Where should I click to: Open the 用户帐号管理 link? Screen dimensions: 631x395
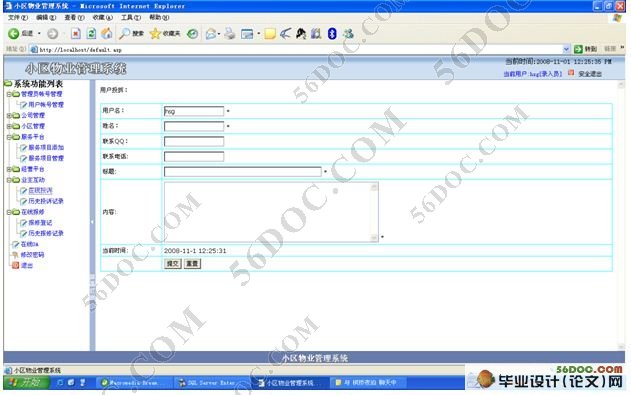[x=46, y=105]
